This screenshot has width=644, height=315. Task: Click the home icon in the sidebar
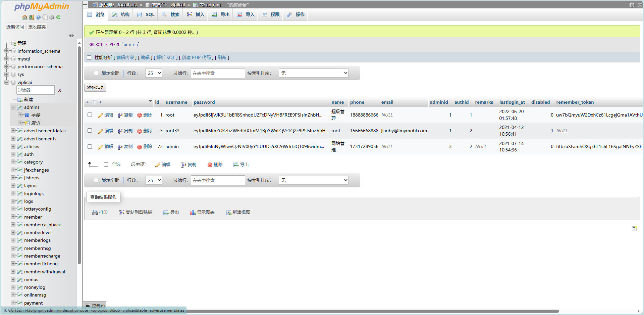24,17
